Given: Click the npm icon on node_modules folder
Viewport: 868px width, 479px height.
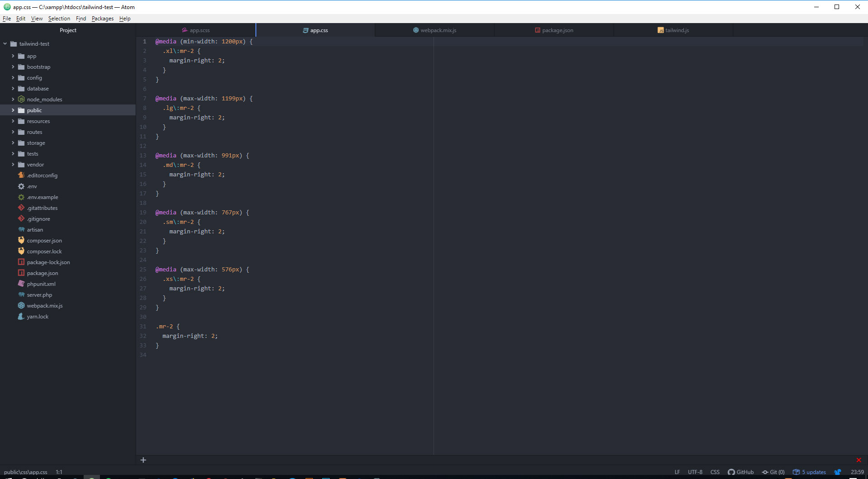Looking at the screenshot, I should [21, 99].
